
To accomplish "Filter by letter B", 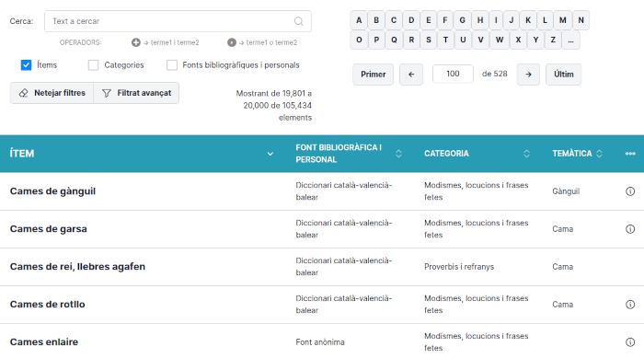I will coord(376,20).
